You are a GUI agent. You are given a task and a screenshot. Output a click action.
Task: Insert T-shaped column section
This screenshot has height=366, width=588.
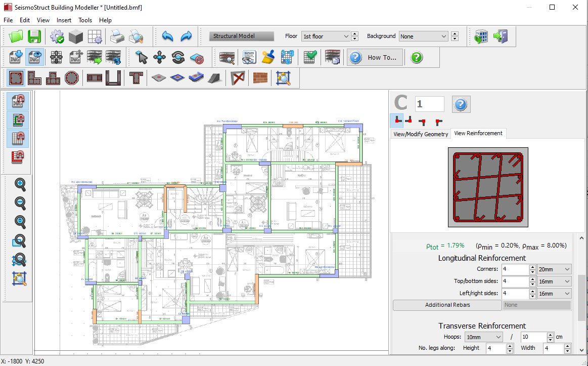[x=53, y=78]
